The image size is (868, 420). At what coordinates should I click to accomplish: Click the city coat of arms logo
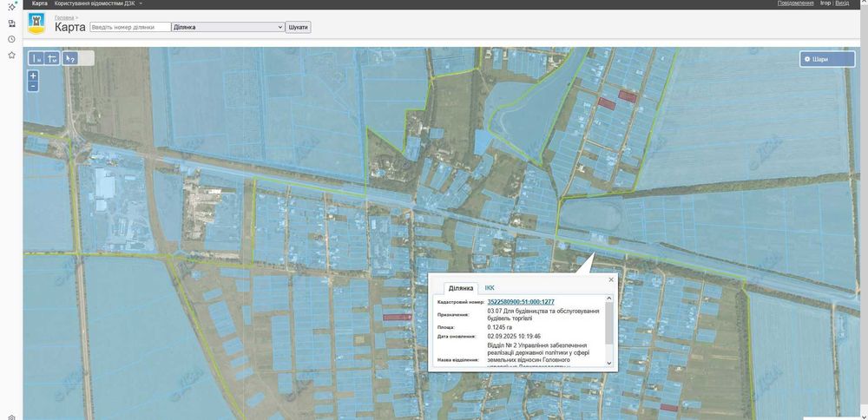click(38, 24)
